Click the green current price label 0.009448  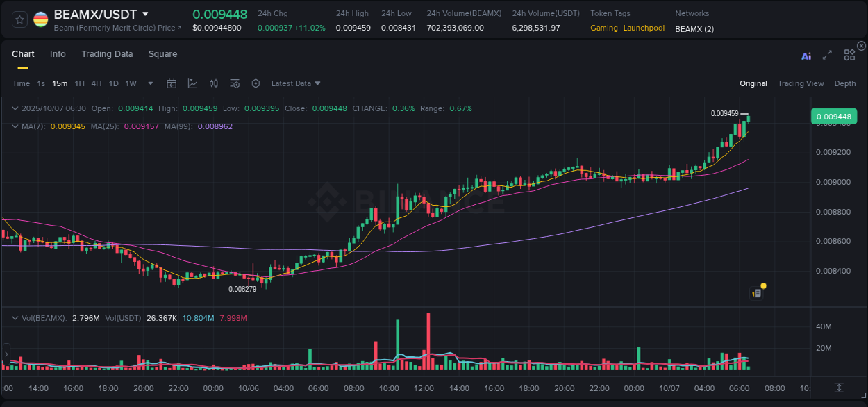[x=833, y=116]
